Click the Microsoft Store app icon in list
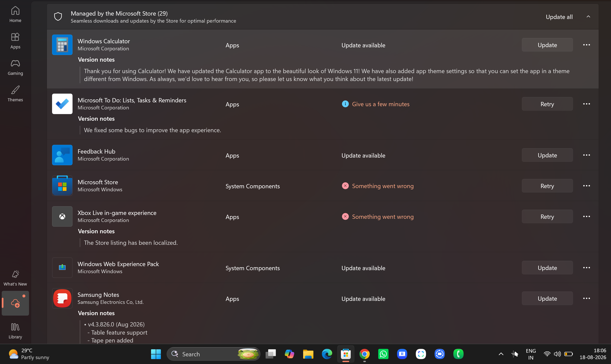 (62, 186)
